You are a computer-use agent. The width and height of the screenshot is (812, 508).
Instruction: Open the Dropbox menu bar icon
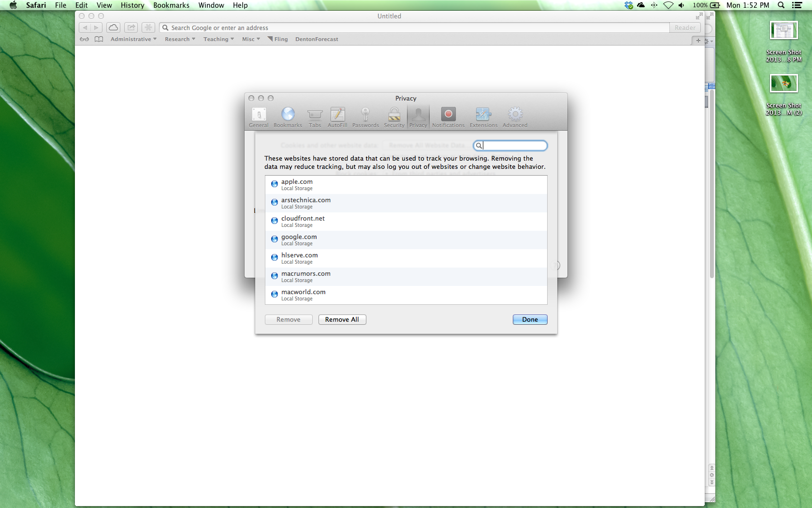(628, 5)
